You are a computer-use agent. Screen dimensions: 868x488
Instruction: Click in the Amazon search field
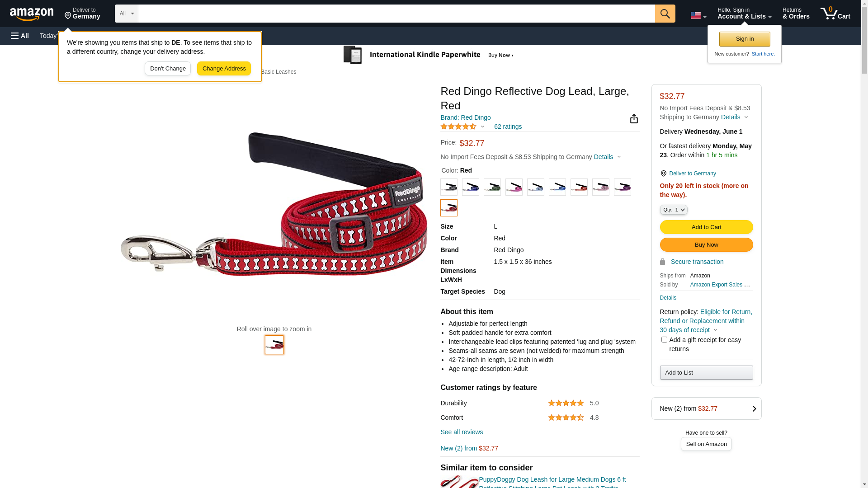(x=396, y=14)
